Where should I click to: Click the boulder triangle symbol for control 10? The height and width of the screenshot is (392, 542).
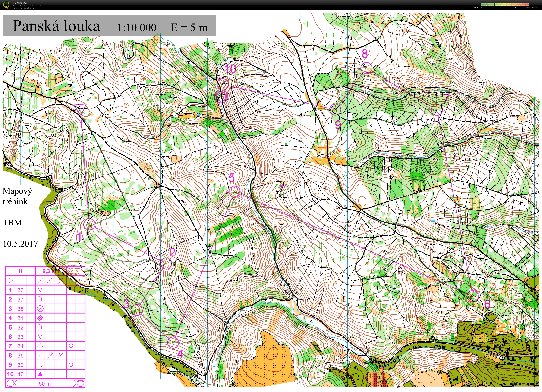tap(40, 374)
